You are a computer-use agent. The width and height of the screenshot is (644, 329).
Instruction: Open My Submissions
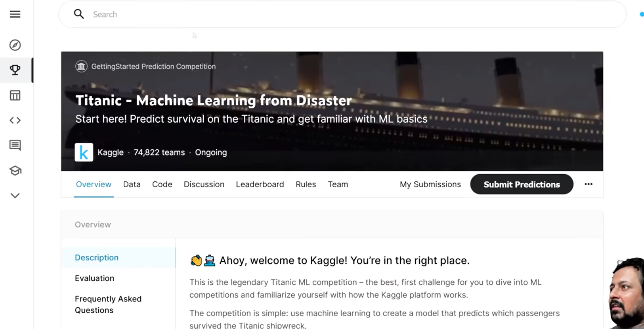click(x=430, y=184)
